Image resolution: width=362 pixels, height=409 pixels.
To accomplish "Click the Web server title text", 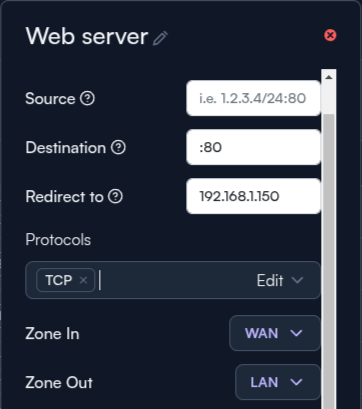I will click(87, 36).
